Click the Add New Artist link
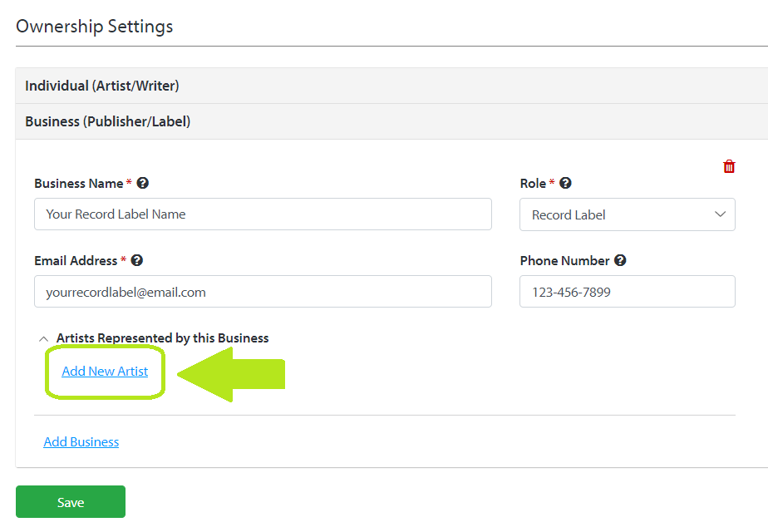The image size is (768, 532). [x=105, y=372]
